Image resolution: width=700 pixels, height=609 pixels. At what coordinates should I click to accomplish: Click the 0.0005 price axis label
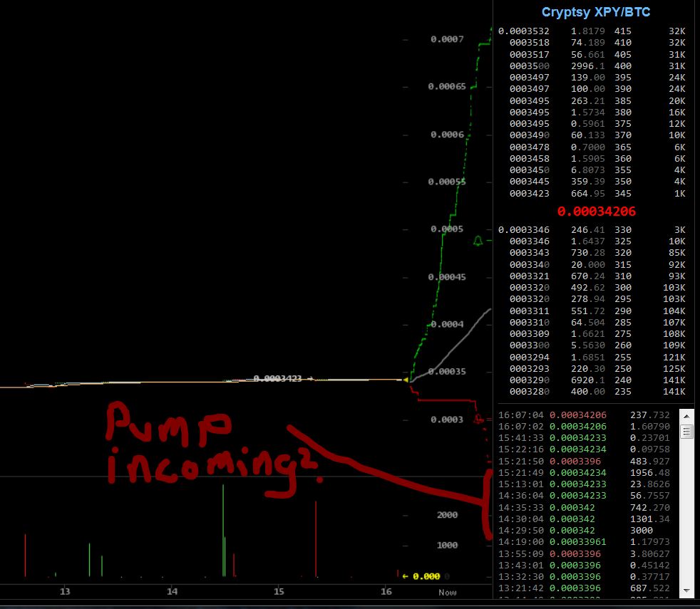447,229
